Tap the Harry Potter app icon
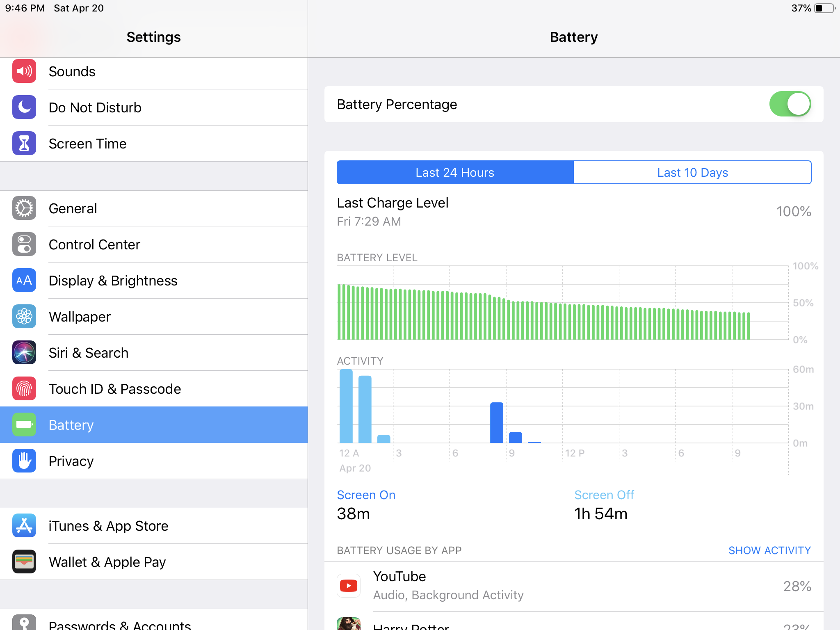The height and width of the screenshot is (630, 840). 349,624
